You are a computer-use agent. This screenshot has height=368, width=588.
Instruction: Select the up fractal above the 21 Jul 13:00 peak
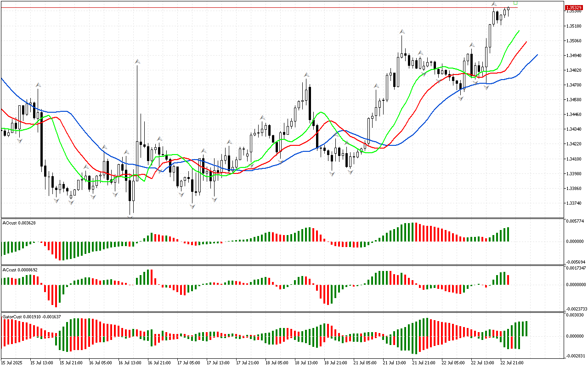(402, 32)
